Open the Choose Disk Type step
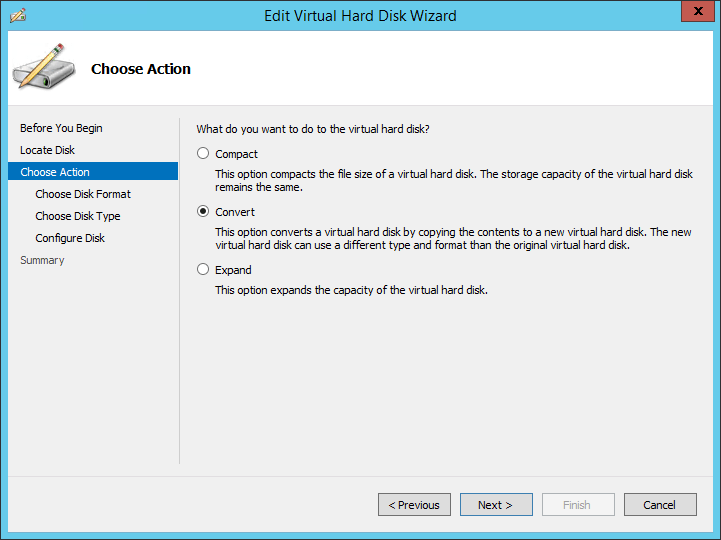The image size is (721, 540). click(77, 216)
